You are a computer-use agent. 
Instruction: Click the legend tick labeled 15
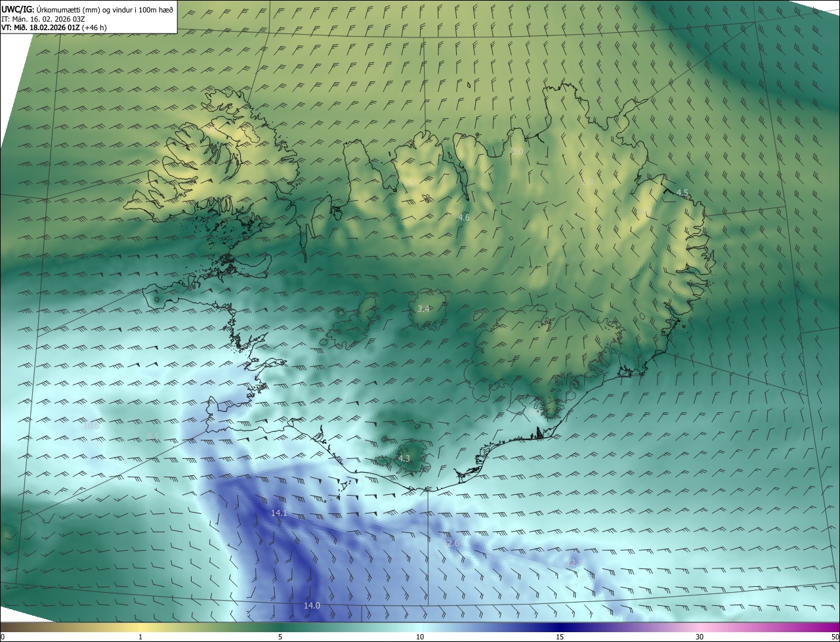click(560, 637)
